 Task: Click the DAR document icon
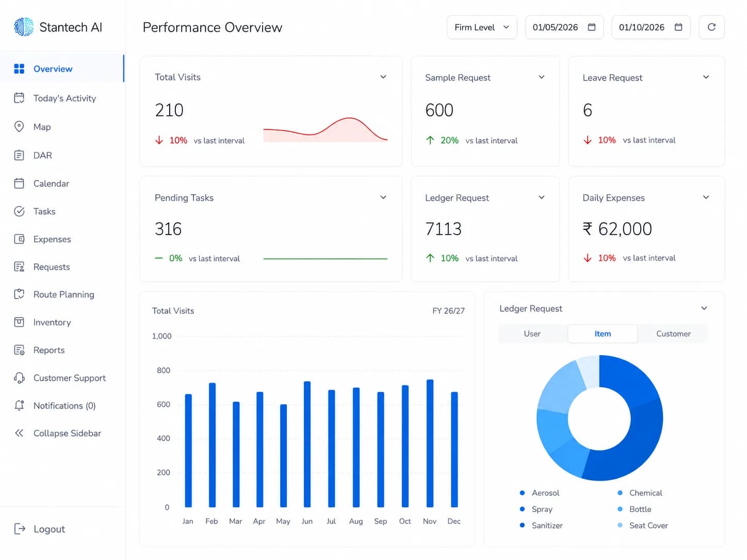(x=19, y=155)
